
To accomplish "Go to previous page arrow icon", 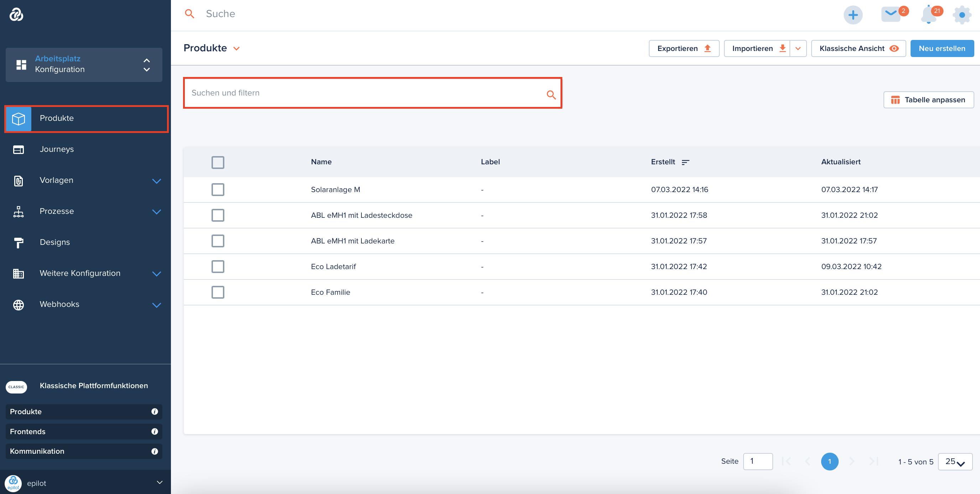I will pyautogui.click(x=807, y=461).
